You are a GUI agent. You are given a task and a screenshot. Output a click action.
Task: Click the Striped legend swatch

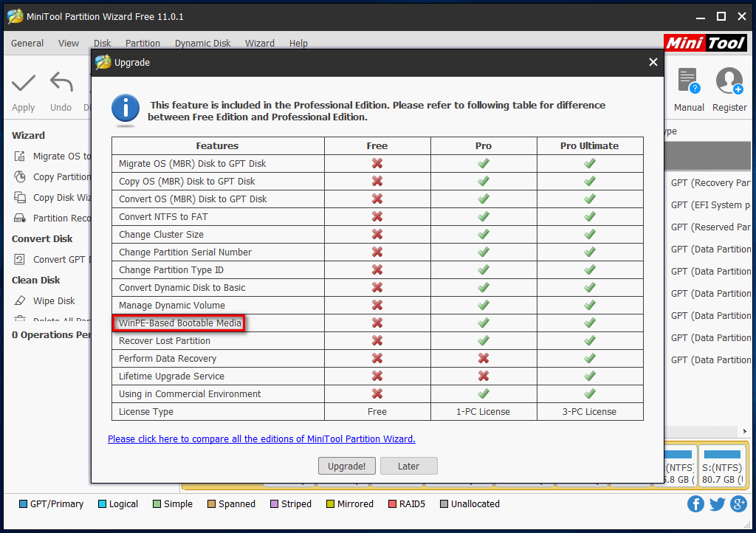[274, 504]
